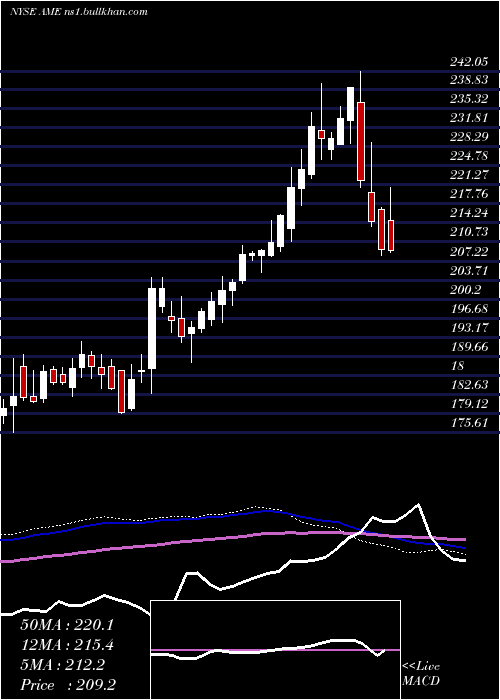Click the last red candlestick on the chart
Viewport: 500px width, 700px height.
tap(391, 235)
